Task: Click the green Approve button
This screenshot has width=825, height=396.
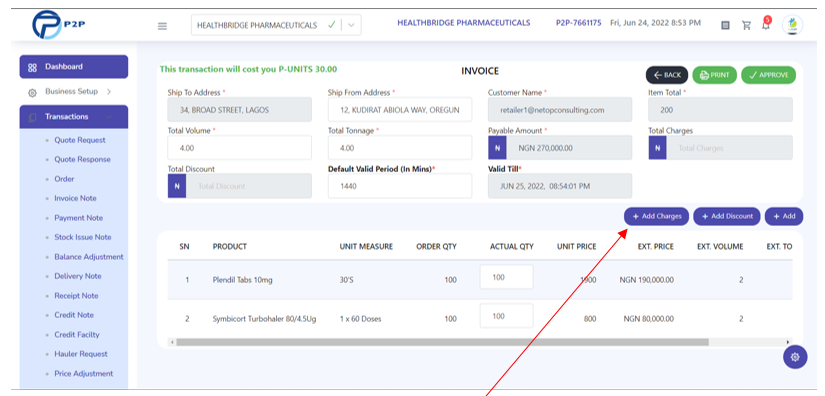Action: (x=768, y=75)
